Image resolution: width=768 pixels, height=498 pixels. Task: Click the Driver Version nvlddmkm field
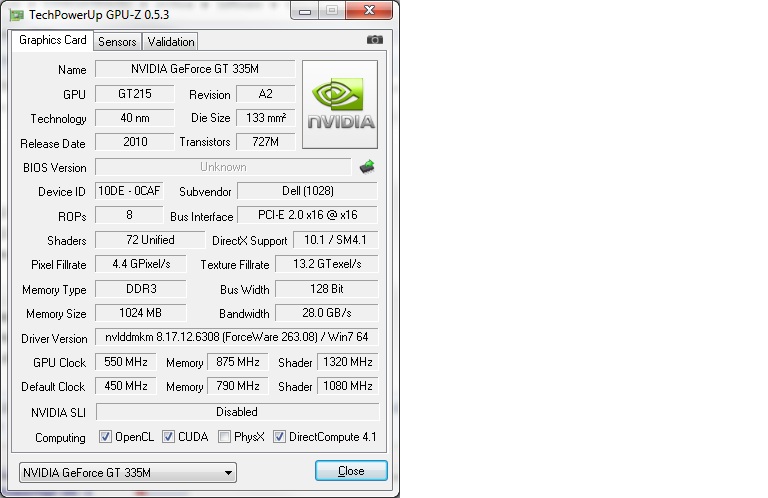[237, 337]
